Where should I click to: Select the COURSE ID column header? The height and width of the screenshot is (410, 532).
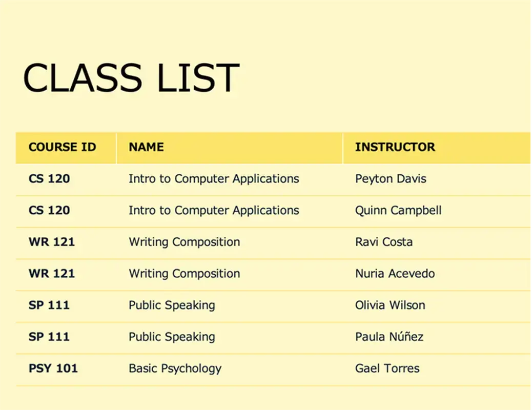pyautogui.click(x=62, y=147)
